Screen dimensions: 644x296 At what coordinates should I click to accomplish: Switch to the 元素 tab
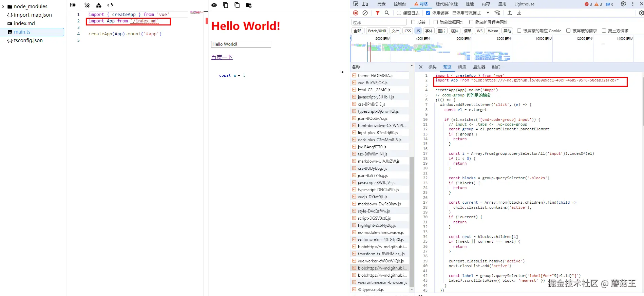tap(381, 4)
